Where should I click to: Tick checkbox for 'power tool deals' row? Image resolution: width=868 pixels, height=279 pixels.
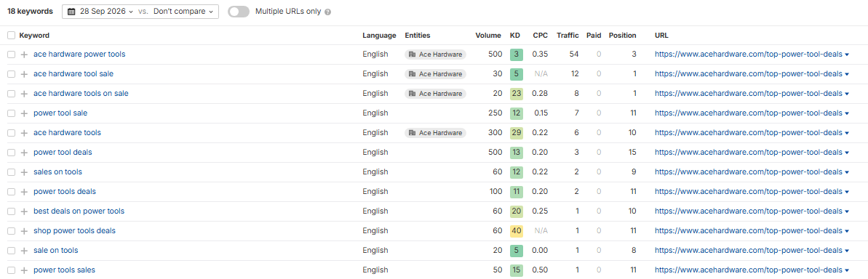(x=12, y=153)
